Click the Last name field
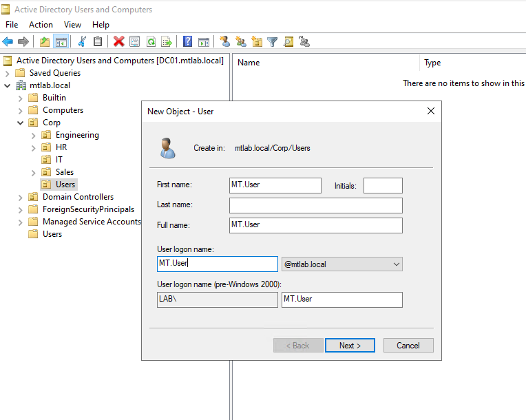Screen dimensions: 526x420 coord(315,205)
